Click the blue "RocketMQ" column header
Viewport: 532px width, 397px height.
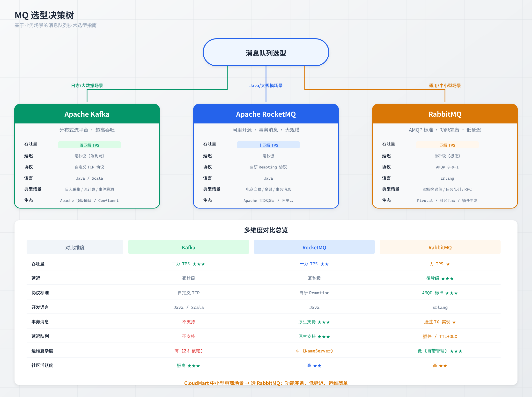(x=314, y=247)
